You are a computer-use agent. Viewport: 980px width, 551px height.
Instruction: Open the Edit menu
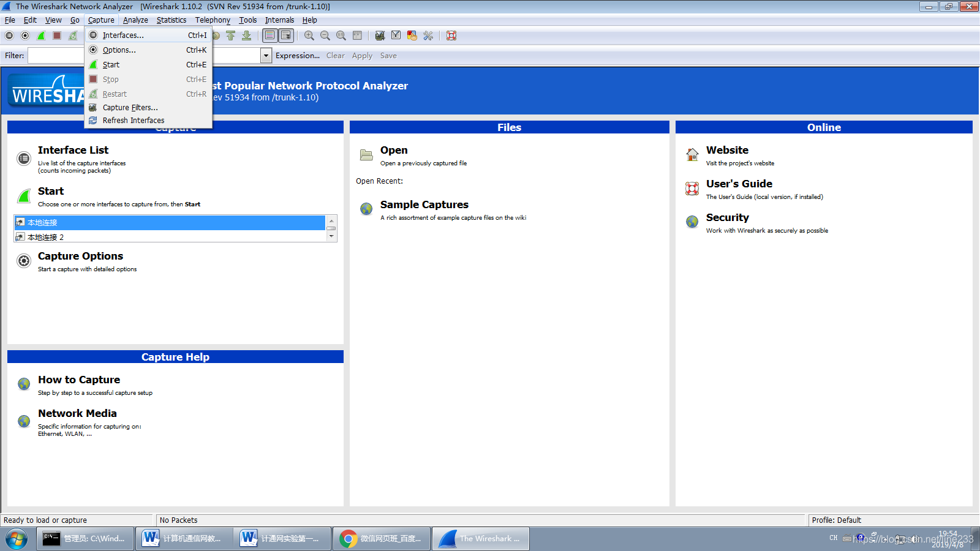30,20
